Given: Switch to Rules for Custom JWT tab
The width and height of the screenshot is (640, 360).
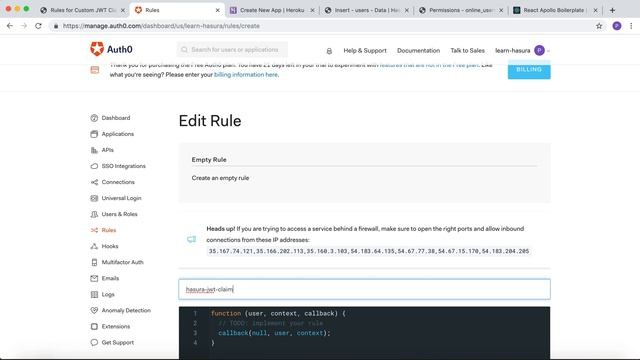Looking at the screenshot, I should click(x=82, y=10).
